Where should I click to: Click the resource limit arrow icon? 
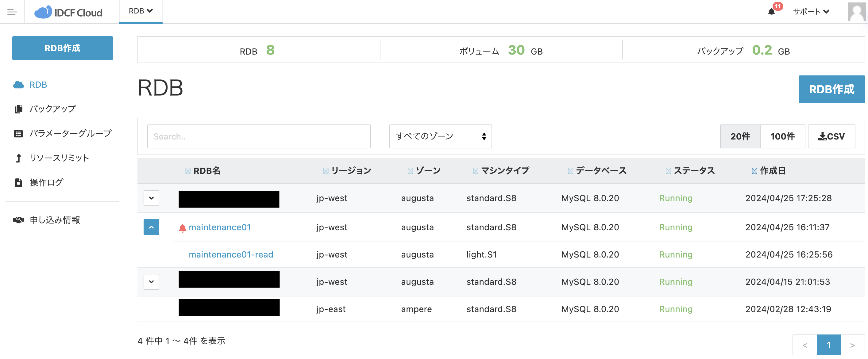pos(18,158)
